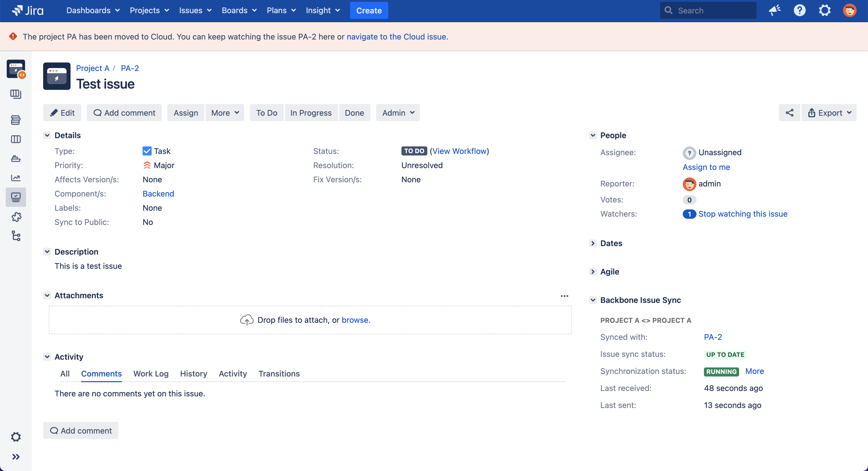868x471 pixels.
Task: Expand the Agile section
Action: pos(593,272)
